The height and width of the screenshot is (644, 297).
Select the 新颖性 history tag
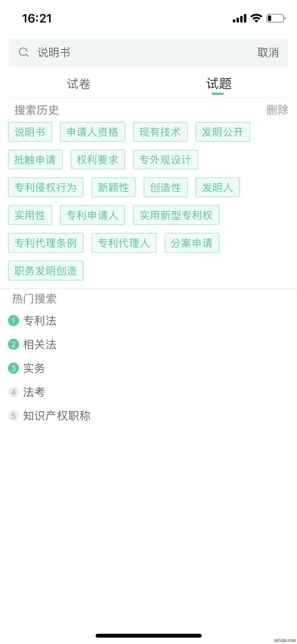point(113,188)
